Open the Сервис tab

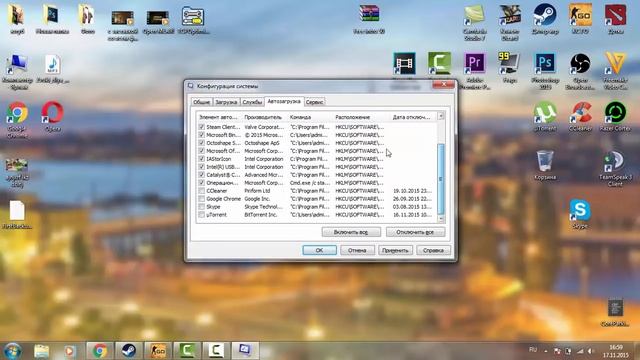315,102
